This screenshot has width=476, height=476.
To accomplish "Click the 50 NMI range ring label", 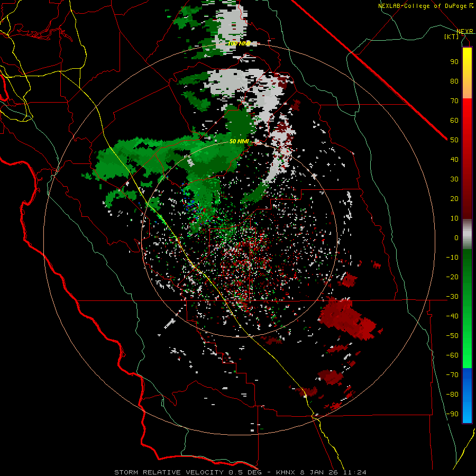I will click(x=239, y=141).
